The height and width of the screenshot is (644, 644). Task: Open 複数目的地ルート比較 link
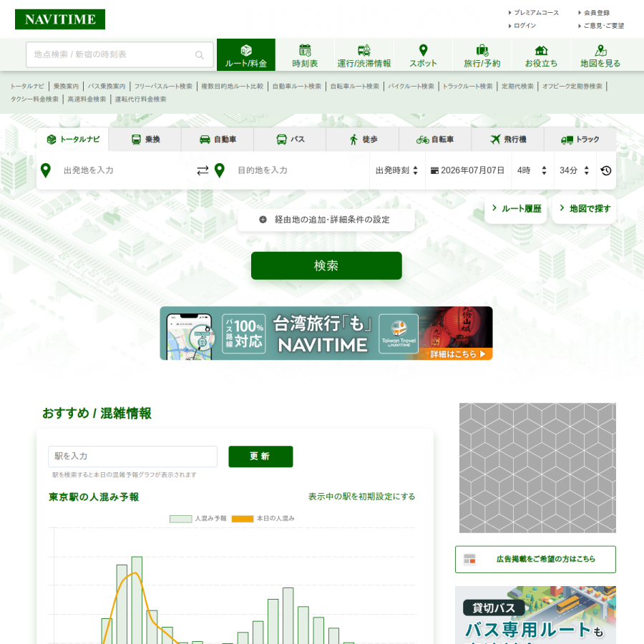pos(232,87)
